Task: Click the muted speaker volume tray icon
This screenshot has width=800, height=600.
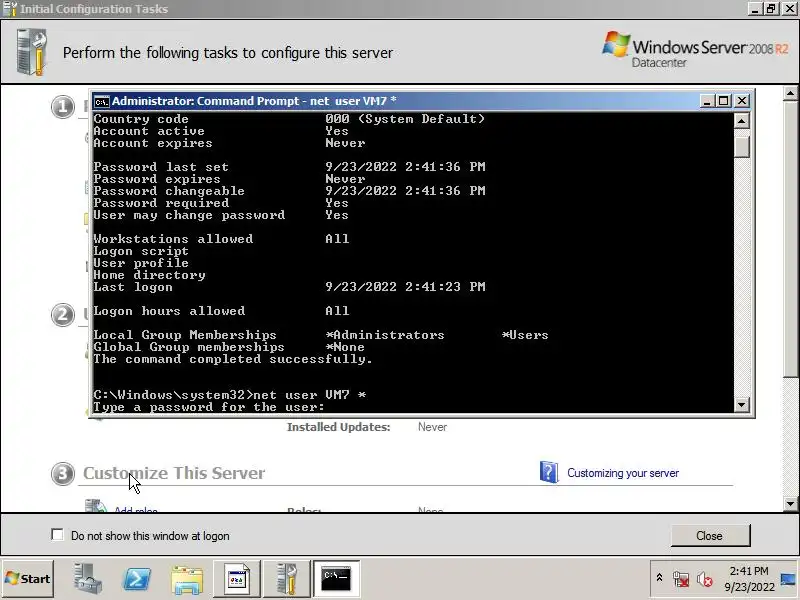Action: pos(704,579)
